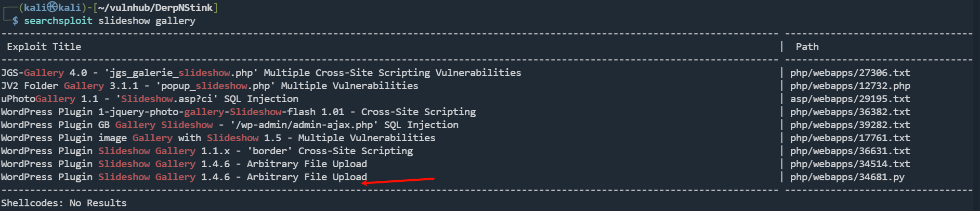Screen dimensions: 980x211
Task: Click the JV2 Folder Gallery 3.1.1 entry
Action: (210, 86)
